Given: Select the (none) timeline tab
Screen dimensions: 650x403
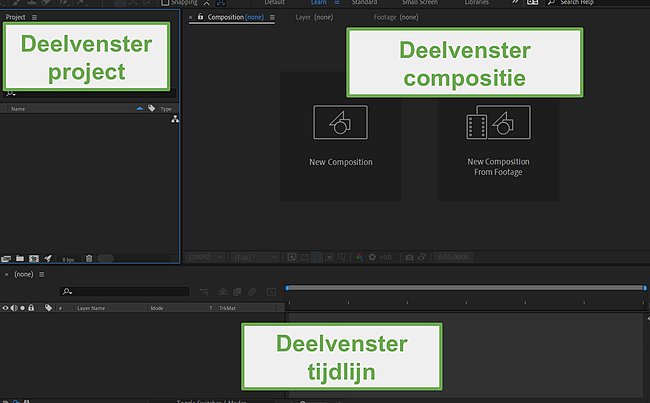Looking at the screenshot, I should point(24,274).
